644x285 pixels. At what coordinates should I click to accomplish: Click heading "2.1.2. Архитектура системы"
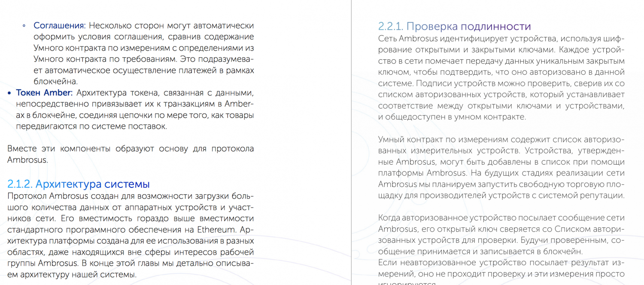tap(79, 184)
